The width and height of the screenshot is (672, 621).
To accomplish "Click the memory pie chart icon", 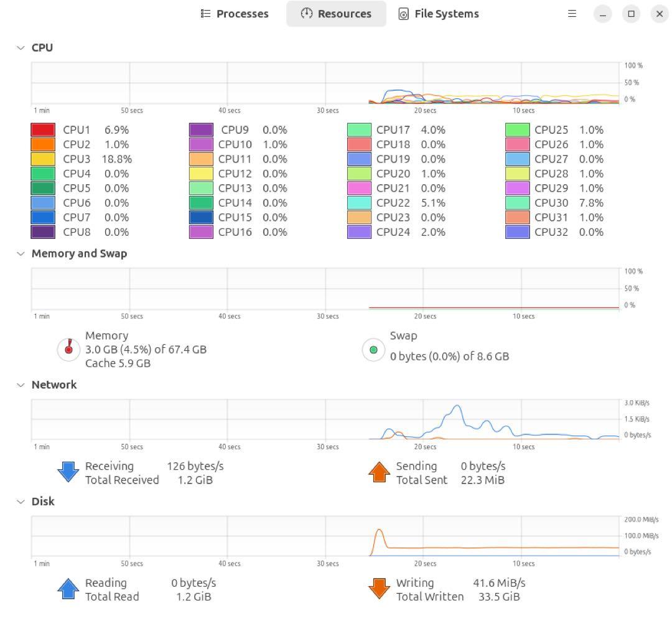I will 69,349.
